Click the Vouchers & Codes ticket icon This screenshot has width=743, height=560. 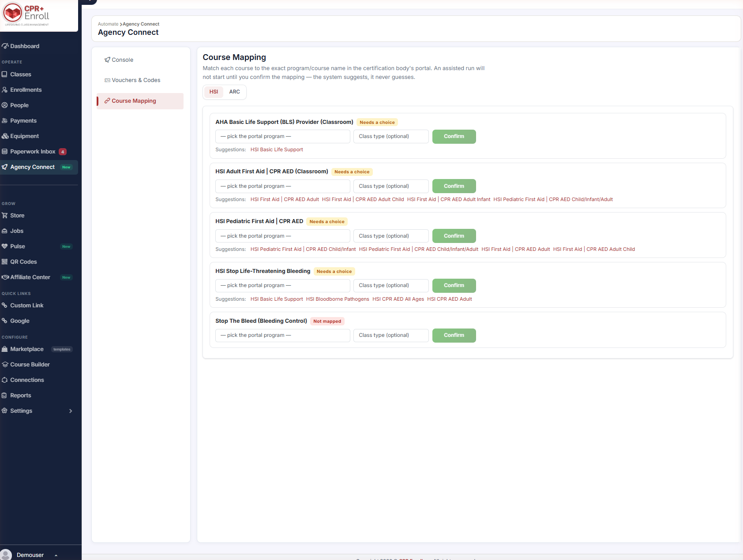[x=107, y=80]
